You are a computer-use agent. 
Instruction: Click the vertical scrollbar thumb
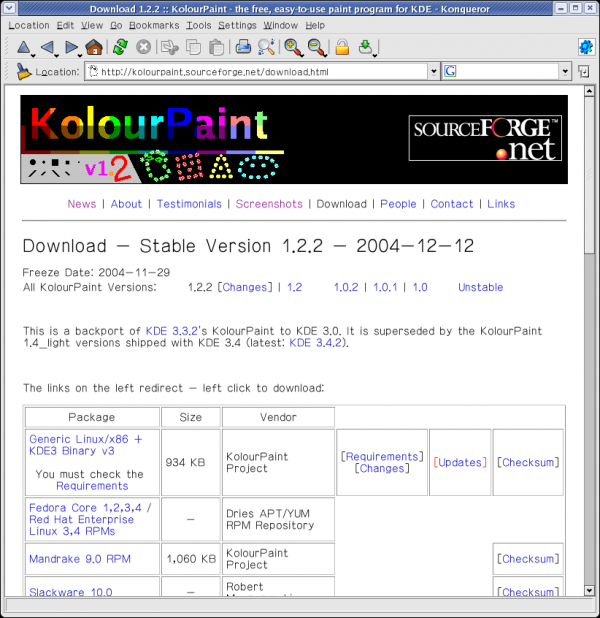pyautogui.click(x=589, y=175)
